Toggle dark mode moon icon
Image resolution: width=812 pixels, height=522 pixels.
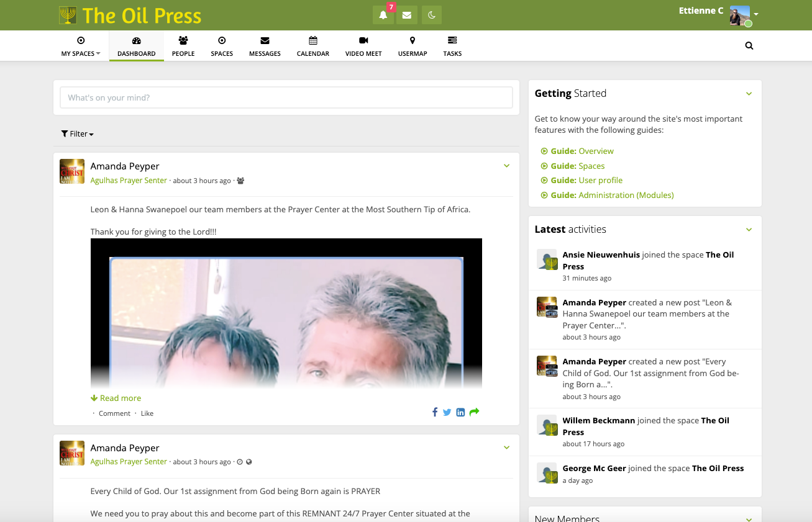coord(432,15)
